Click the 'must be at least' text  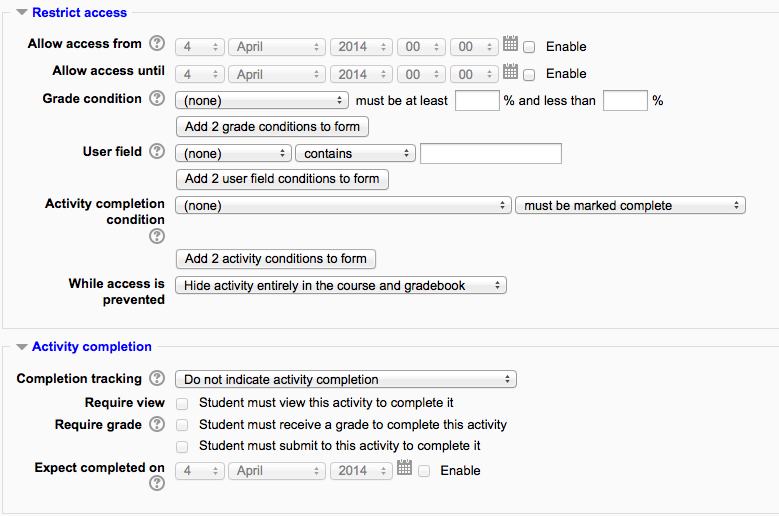pos(401,100)
